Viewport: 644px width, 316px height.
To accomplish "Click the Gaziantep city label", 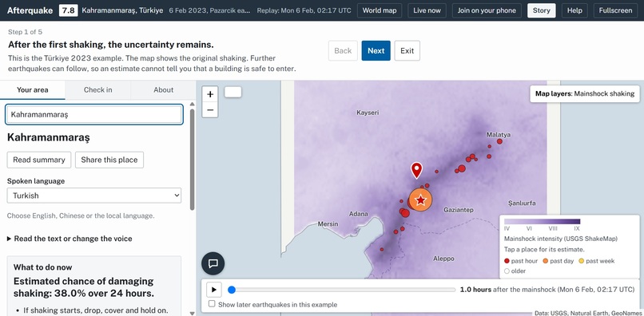I will 459,210.
